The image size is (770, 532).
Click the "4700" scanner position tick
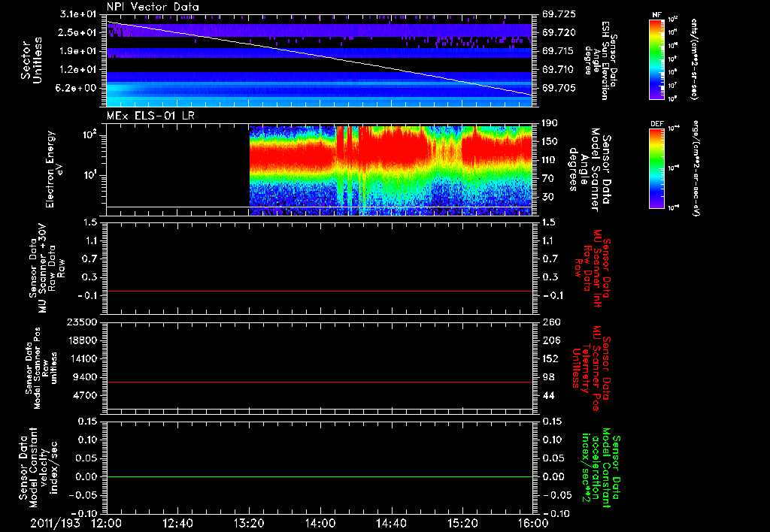click(x=84, y=395)
